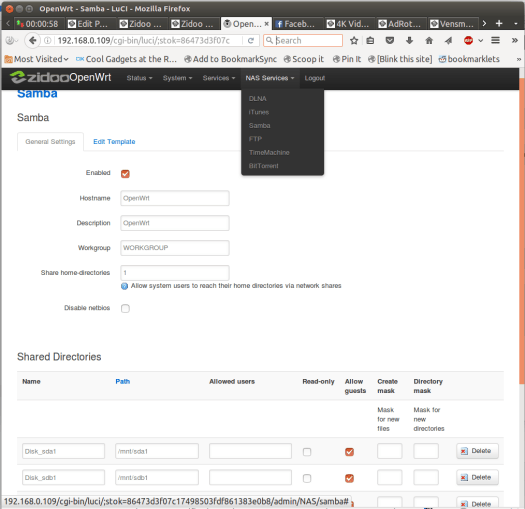Open the Firefox hamburger menu
This screenshot has width=525, height=509.
(x=496, y=41)
